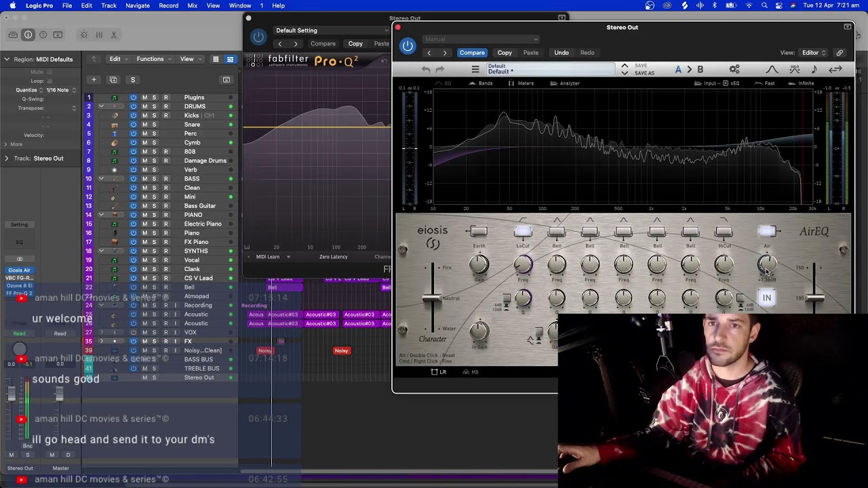Toggle the Air band switch
The width and height of the screenshot is (868, 488).
click(x=767, y=232)
